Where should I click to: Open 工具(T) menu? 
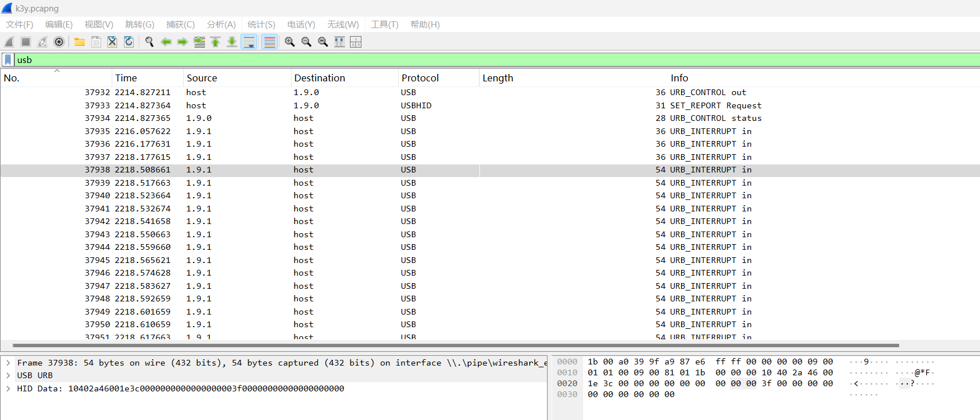coord(384,25)
